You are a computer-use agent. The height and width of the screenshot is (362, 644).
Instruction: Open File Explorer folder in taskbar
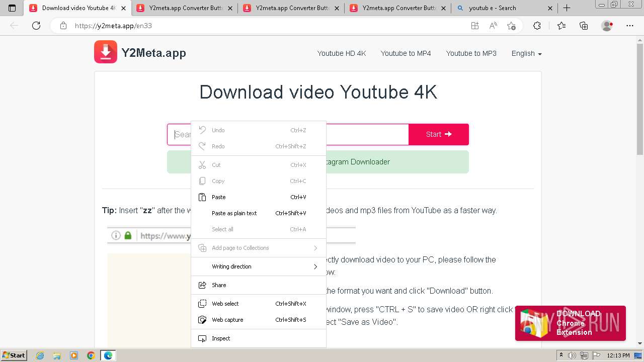(x=57, y=355)
